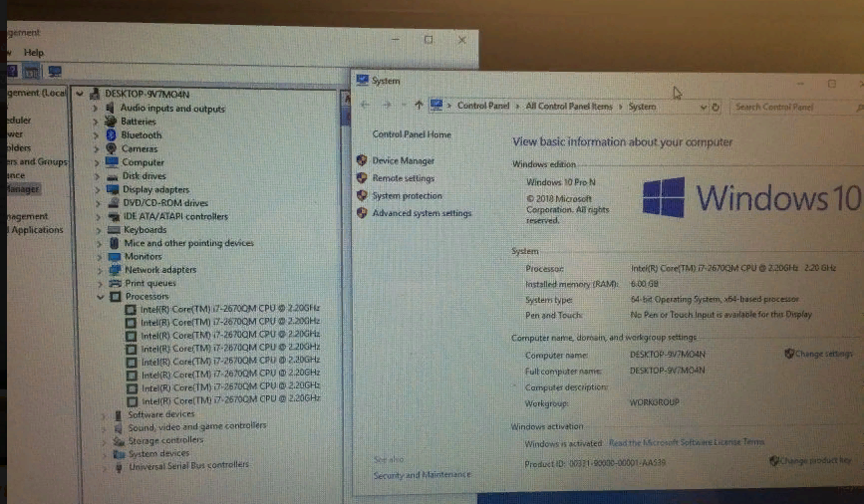Image resolution: width=864 pixels, height=504 pixels.
Task: Select Software devices in the tree
Action: point(161,414)
